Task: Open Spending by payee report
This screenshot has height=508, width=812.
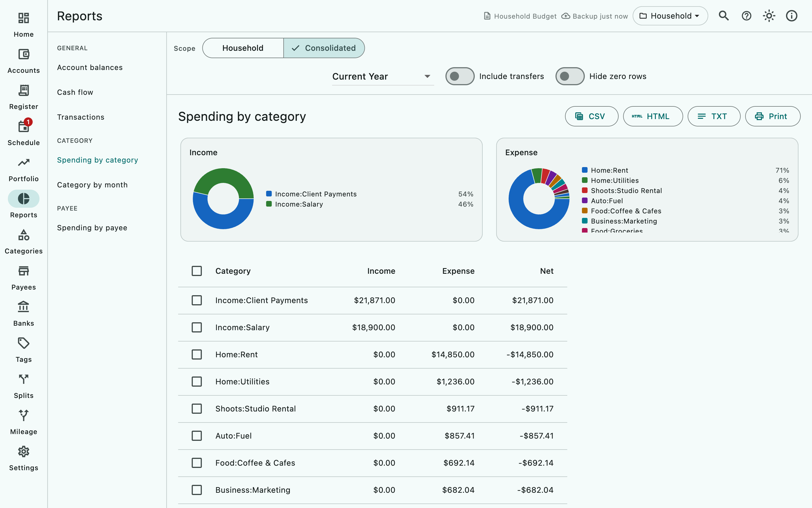Action: (92, 228)
